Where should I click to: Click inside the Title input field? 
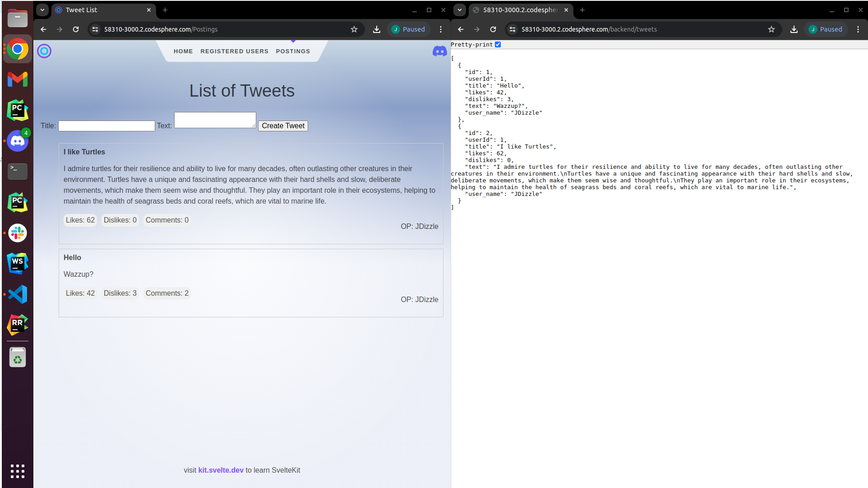(x=106, y=126)
